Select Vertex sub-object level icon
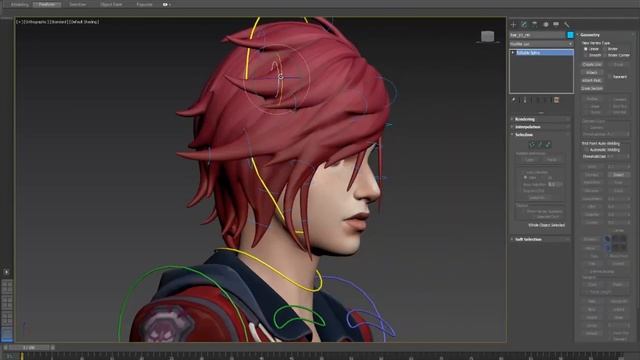Viewport: 640px width, 360px height. [532, 144]
